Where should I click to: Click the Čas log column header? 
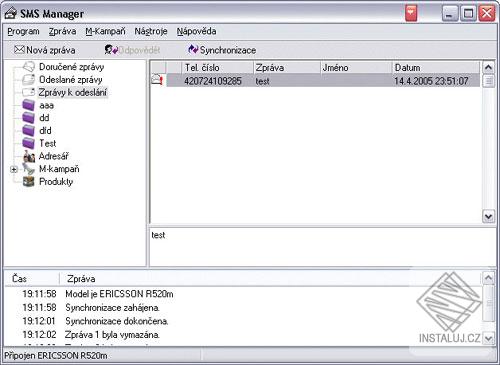pyautogui.click(x=19, y=278)
